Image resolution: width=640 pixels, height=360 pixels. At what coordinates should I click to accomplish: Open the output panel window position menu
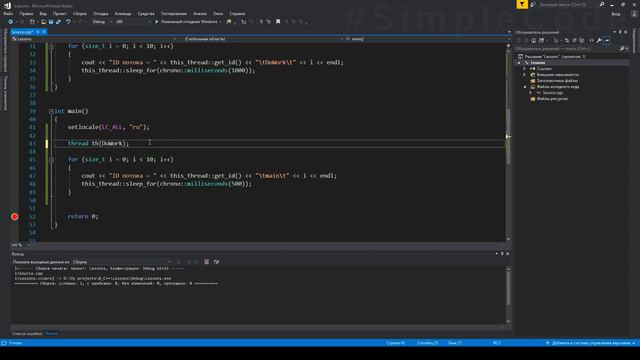[497, 253]
